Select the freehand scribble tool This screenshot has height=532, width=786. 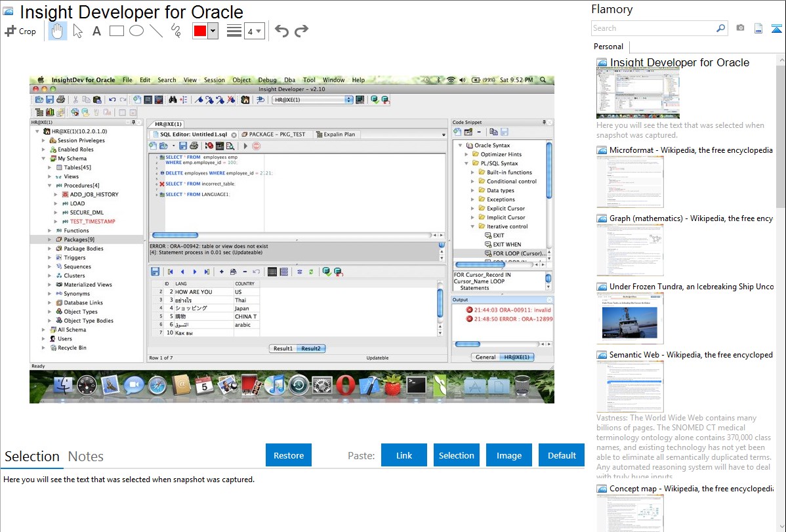point(176,31)
